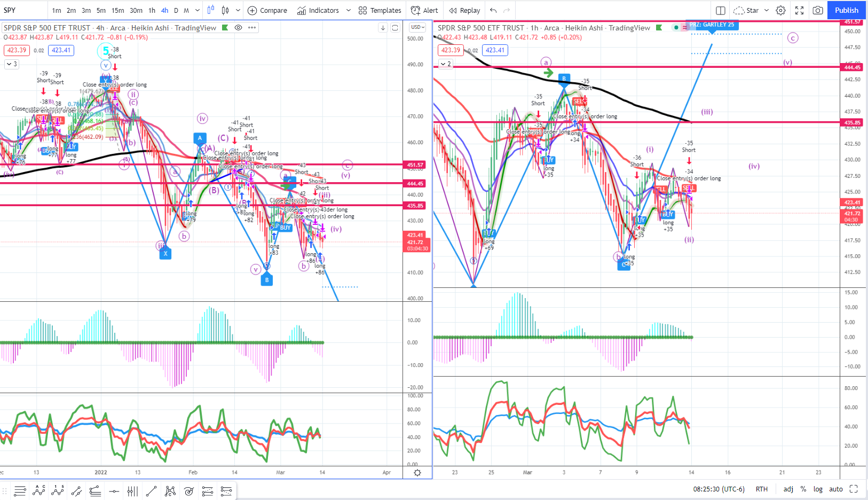Screen dimensions: 868x500
Task: Toggle adj price adjustment
Action: (x=788, y=489)
